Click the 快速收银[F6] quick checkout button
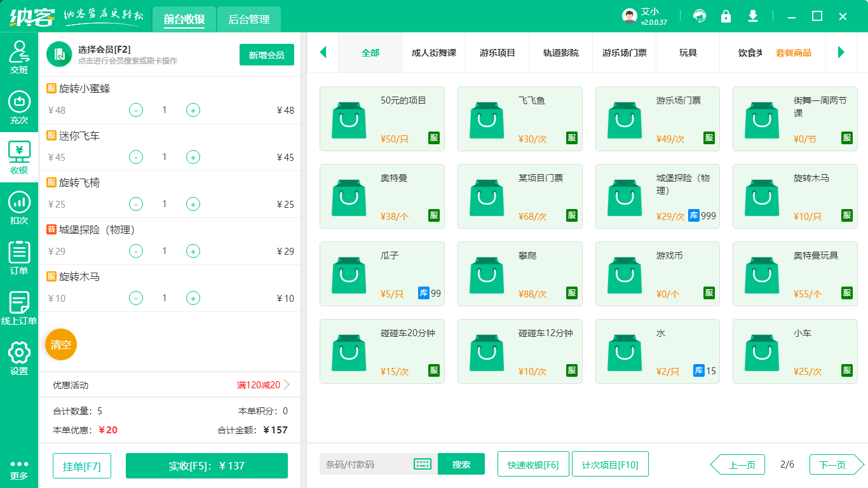 533,464
